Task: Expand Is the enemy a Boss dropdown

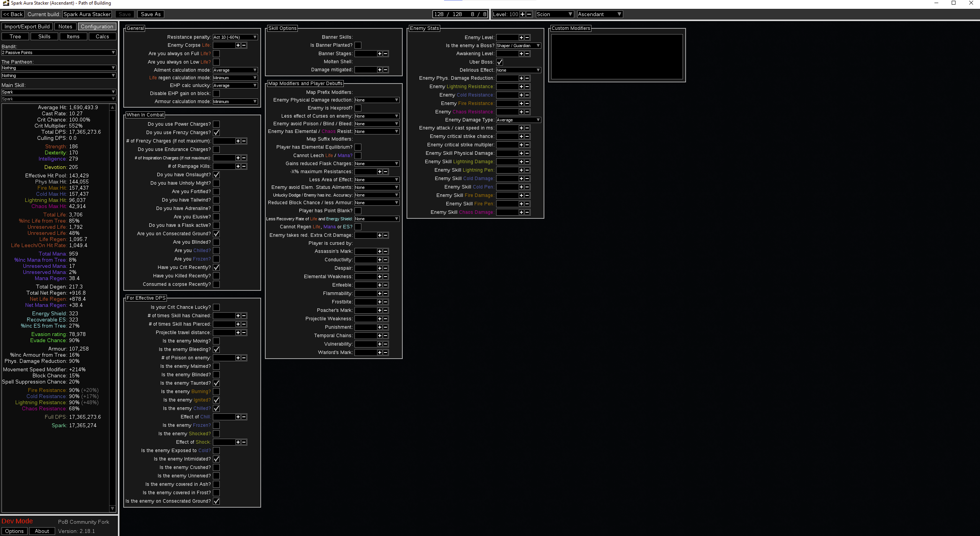Action: click(x=518, y=46)
